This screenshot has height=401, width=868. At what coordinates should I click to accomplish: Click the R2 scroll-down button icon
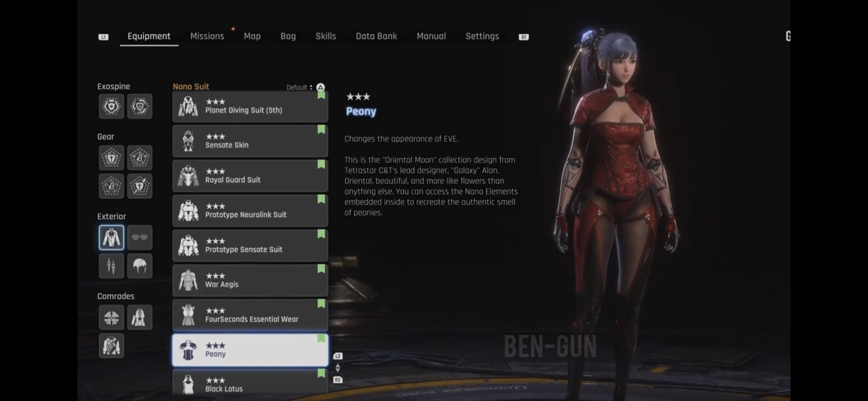pyautogui.click(x=338, y=380)
